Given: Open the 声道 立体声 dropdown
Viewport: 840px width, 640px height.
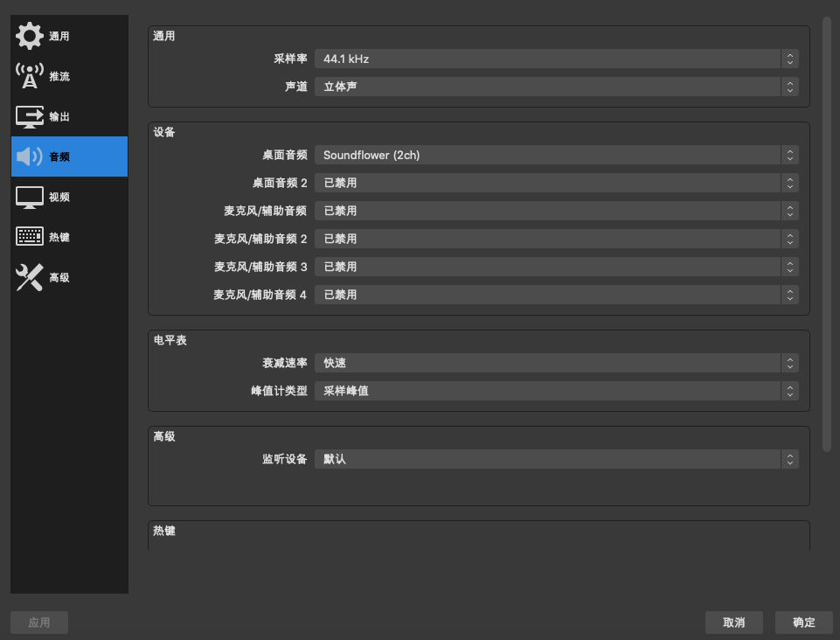Looking at the screenshot, I should (556, 87).
